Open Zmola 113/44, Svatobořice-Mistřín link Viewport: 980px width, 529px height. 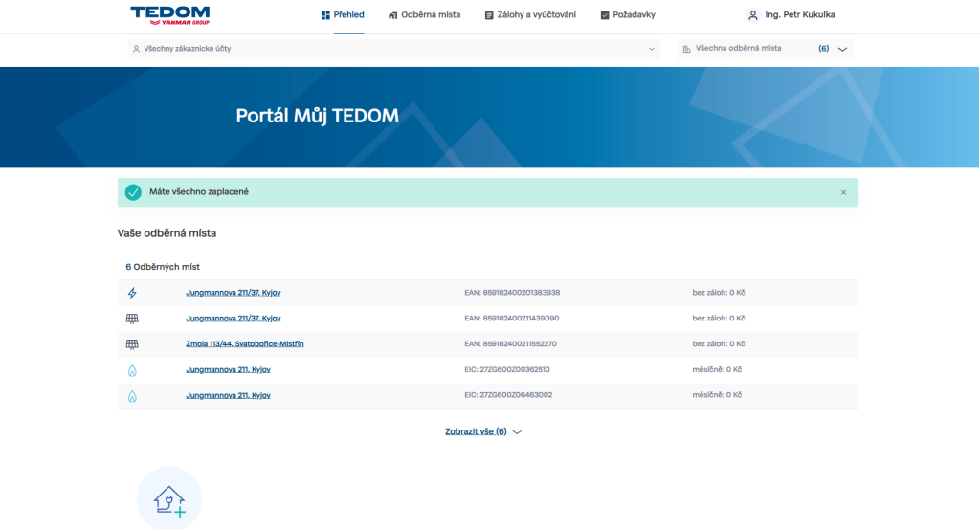point(244,343)
